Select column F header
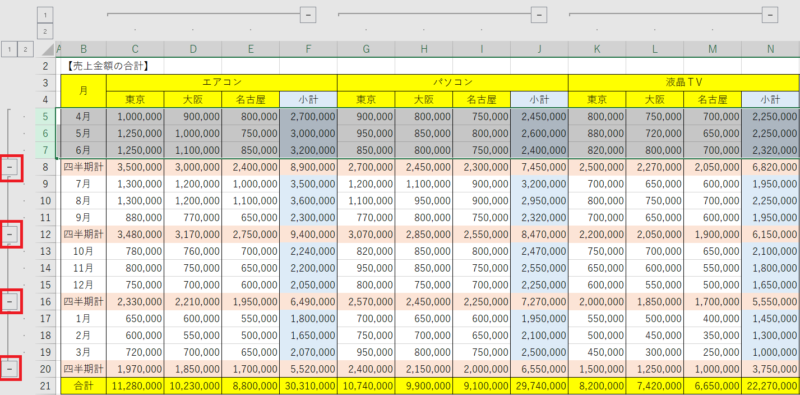 308,49
